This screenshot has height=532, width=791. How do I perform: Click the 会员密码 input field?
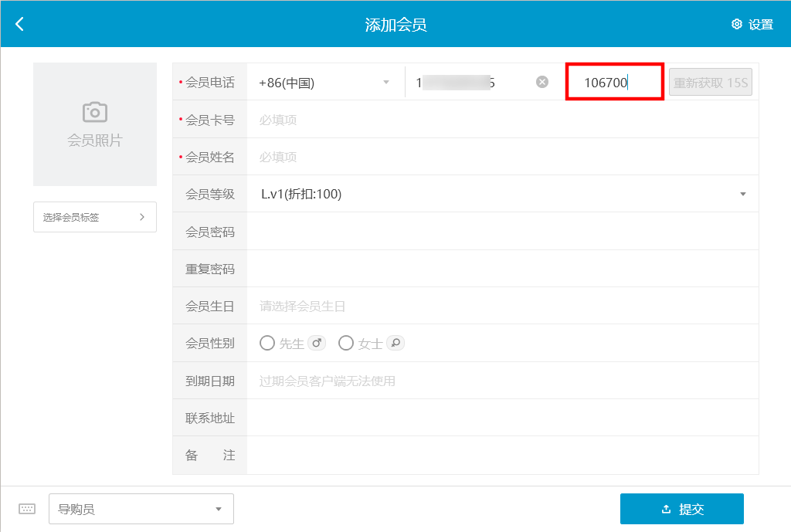[502, 232]
